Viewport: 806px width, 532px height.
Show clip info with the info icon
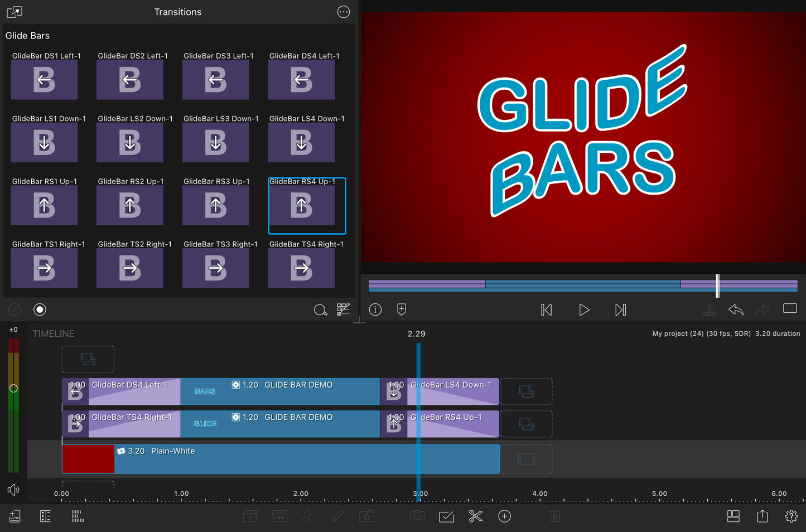(x=375, y=309)
